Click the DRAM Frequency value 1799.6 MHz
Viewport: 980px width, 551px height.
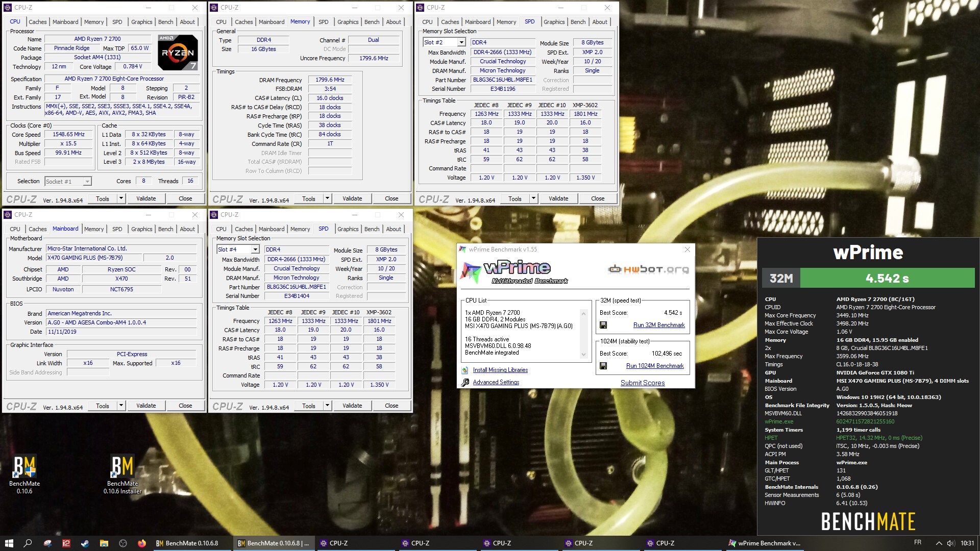[x=330, y=80]
